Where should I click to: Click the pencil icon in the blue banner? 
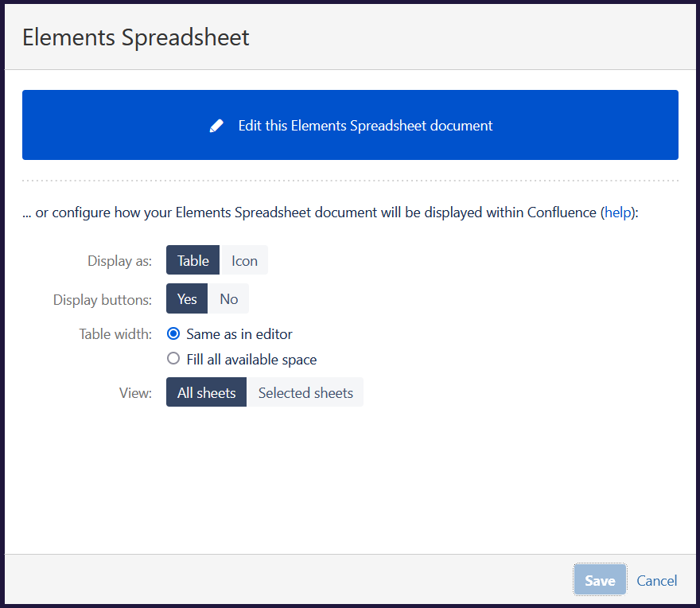[x=216, y=126]
